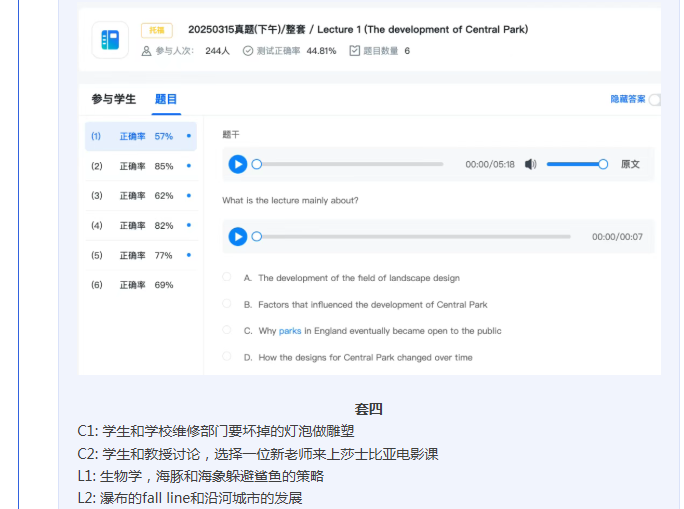The width and height of the screenshot is (684, 509).
Task: Seek the lecture audio progress bar
Action: point(350,164)
